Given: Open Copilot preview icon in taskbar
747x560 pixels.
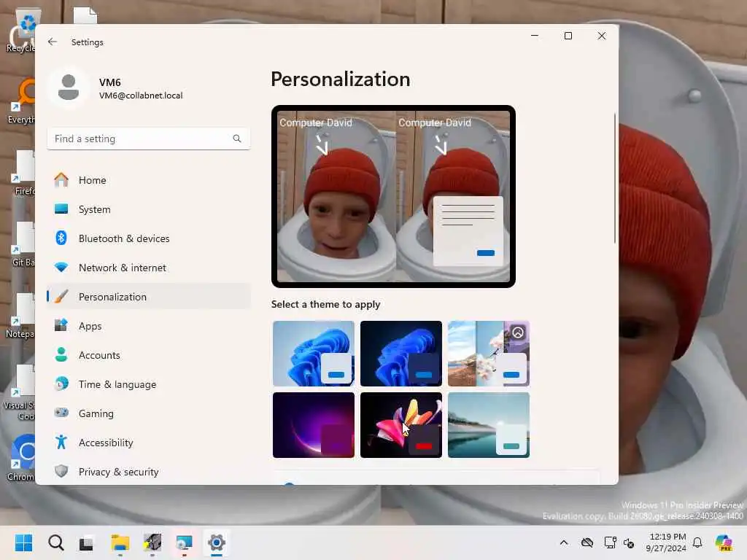Looking at the screenshot, I should pos(724,542).
